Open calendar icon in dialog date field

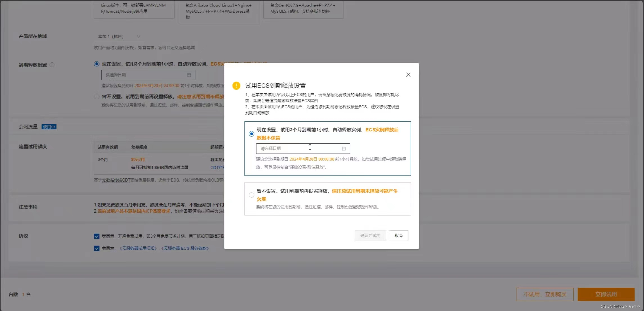[344, 149]
